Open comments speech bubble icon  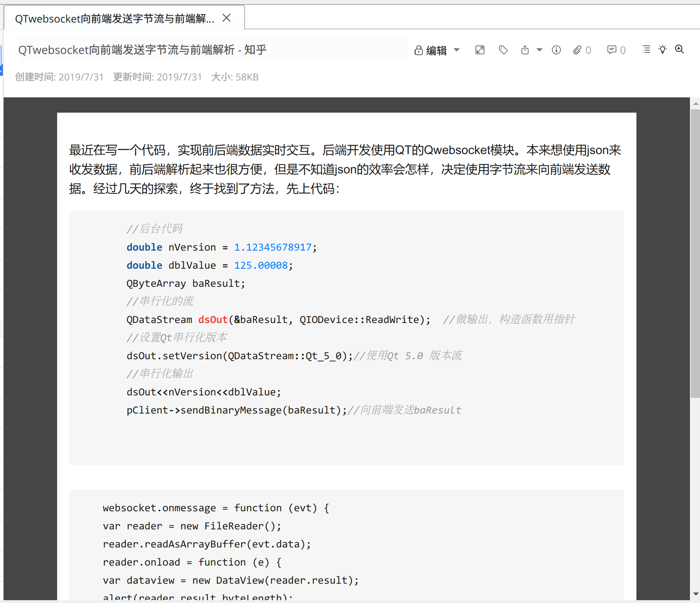pyautogui.click(x=611, y=50)
